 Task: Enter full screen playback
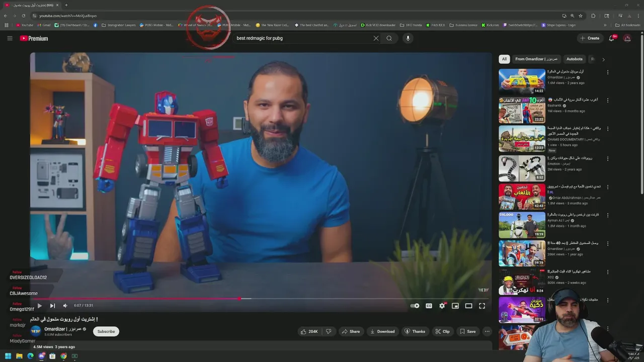pos(482,306)
